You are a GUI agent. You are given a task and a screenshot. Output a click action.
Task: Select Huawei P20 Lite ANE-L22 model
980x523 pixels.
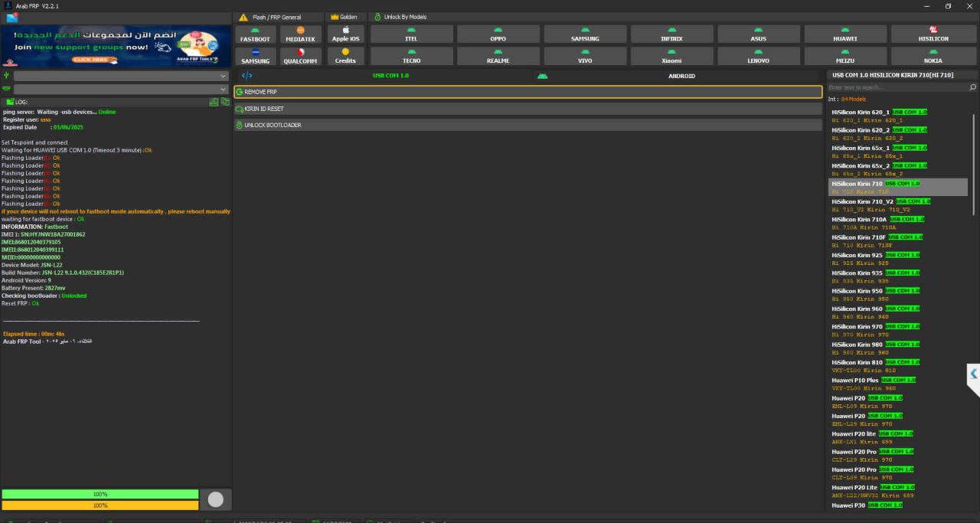899,491
